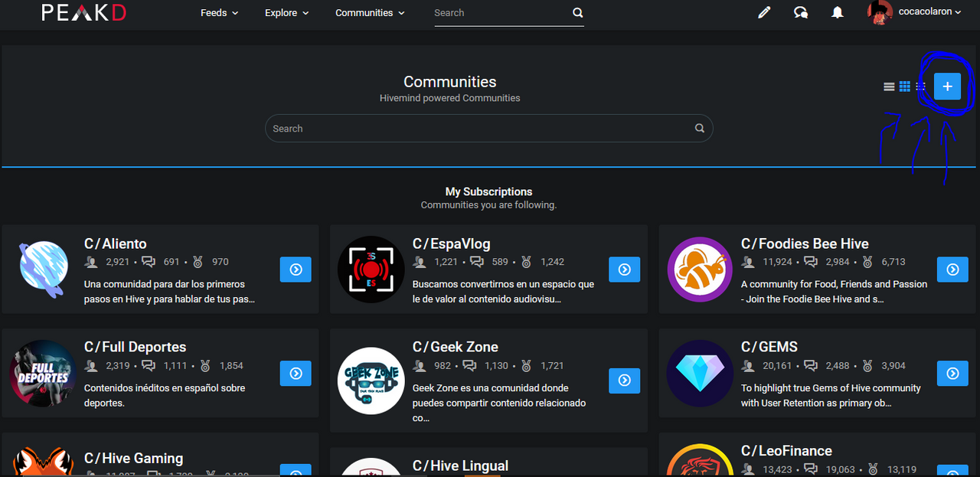Click the medal icon on Foodies Bee Hive
980x477 pixels.
coord(867,262)
